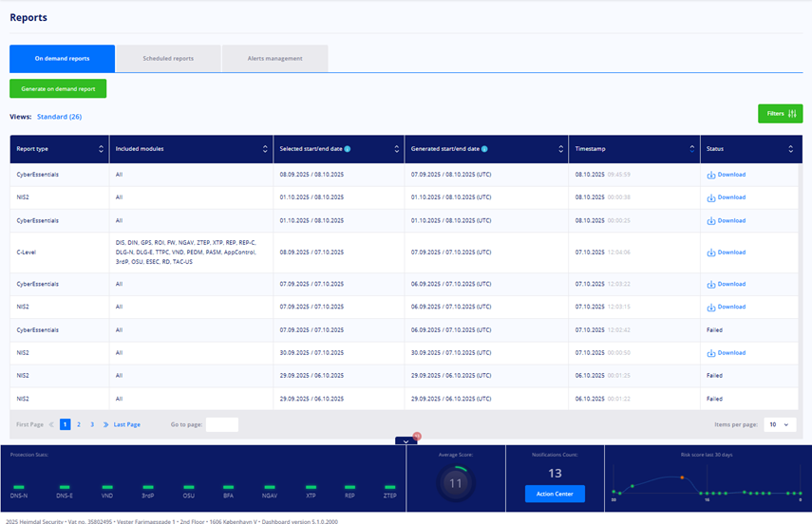The height and width of the screenshot is (524, 812).
Task: Go to page 3
Action: (92, 424)
